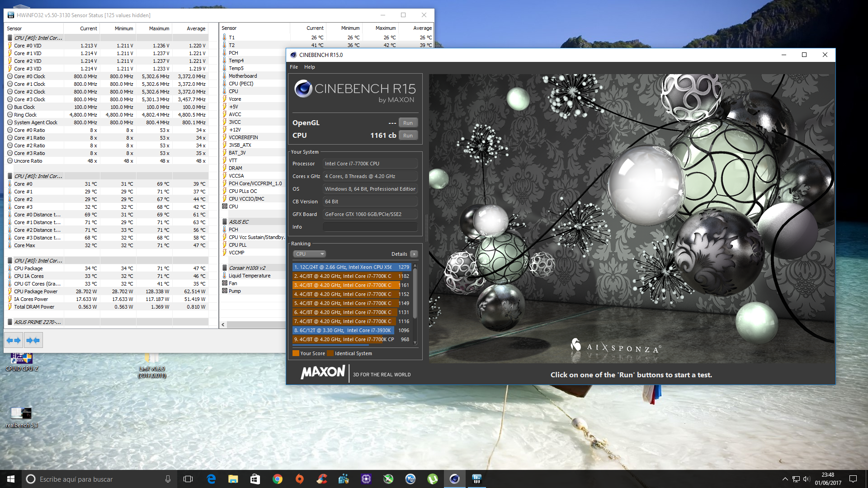Open the Action Center notifications
Viewport: 868px width, 488px height.
pyautogui.click(x=853, y=479)
